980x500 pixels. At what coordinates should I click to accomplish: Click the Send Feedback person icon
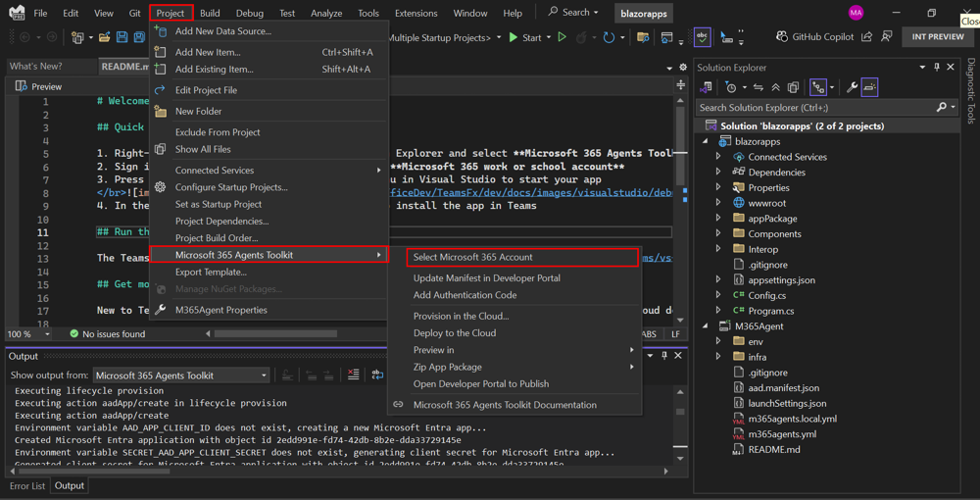(886, 37)
